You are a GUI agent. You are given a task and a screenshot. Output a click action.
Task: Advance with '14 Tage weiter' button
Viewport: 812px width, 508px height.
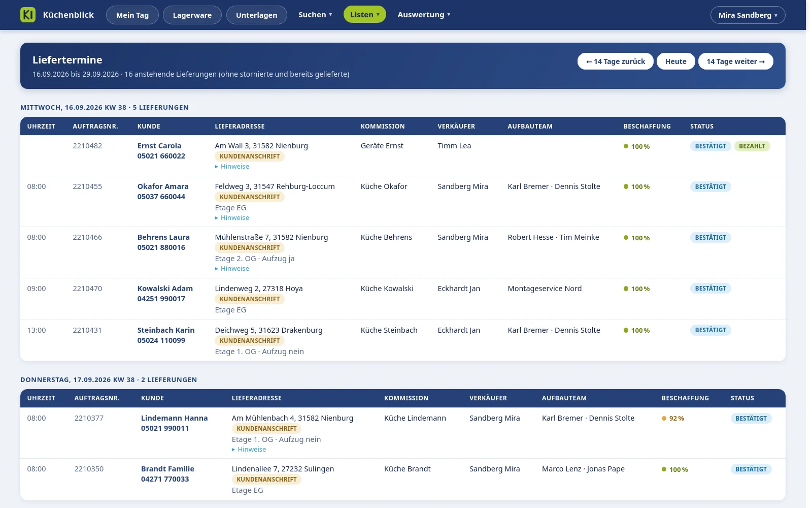tap(736, 61)
